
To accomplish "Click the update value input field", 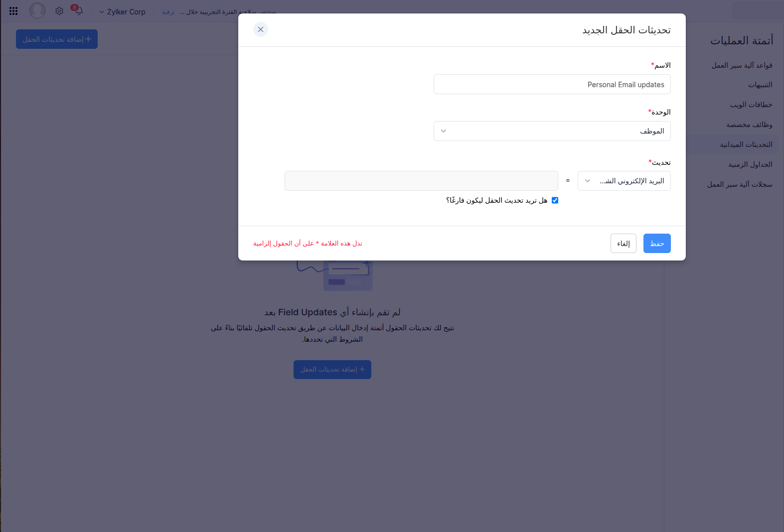I will 421,181.
